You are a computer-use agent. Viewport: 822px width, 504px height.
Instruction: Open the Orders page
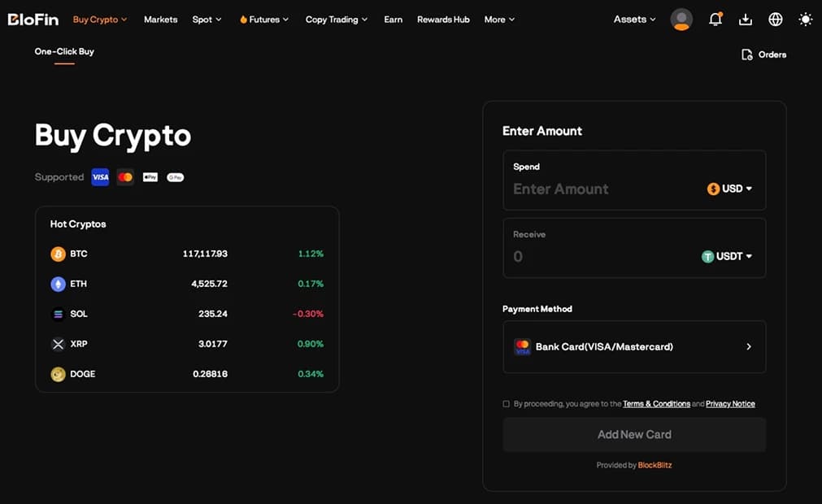pyautogui.click(x=763, y=54)
